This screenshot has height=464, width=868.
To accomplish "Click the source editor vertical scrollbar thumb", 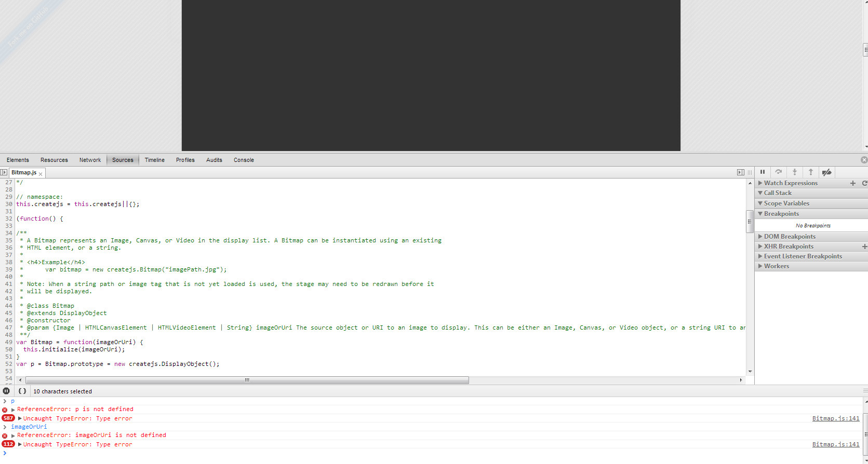I will click(750, 222).
